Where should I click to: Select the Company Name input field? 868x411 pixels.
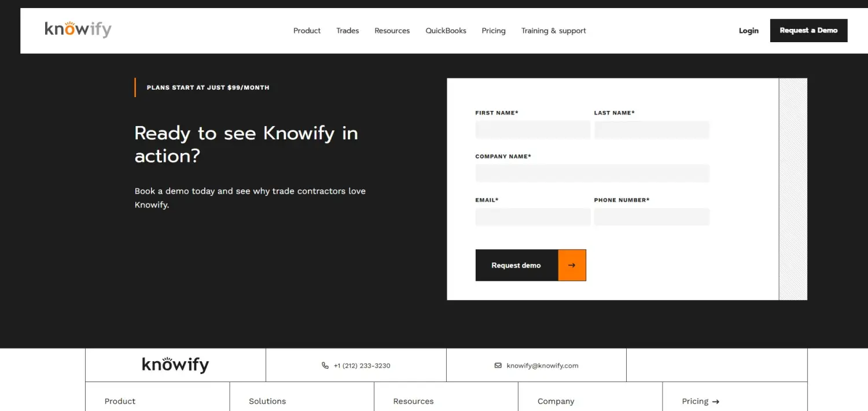point(593,173)
